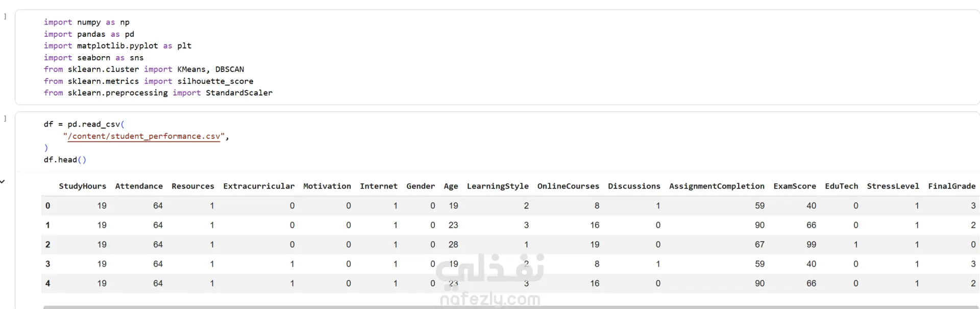This screenshot has height=309, width=980.
Task: Select row index 0 in the dataframe
Action: [x=48, y=206]
